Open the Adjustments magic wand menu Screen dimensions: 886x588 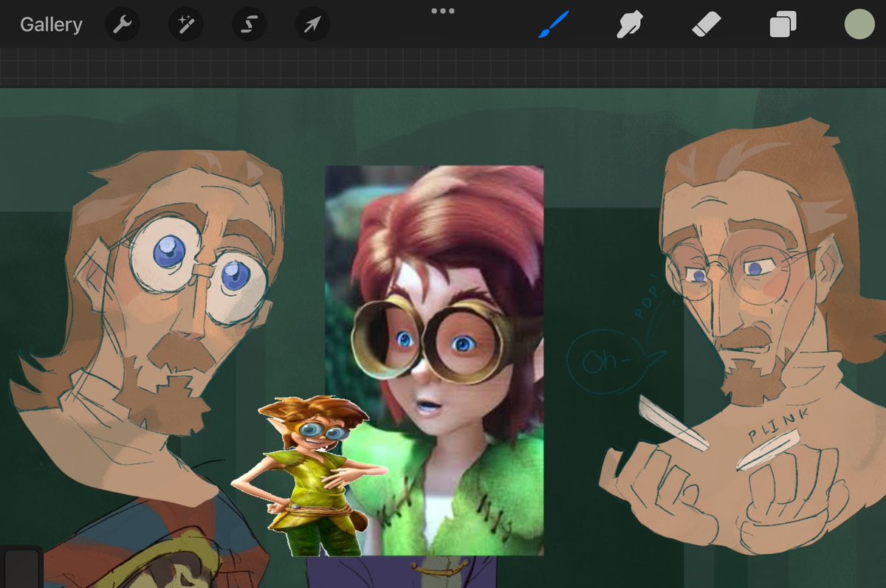pos(185,26)
